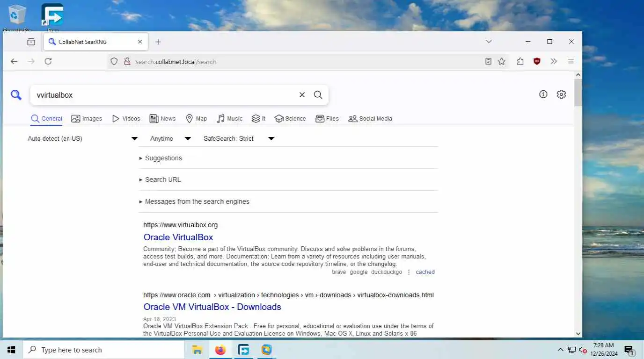Reload the current page
This screenshot has height=359, width=644.
pyautogui.click(x=48, y=61)
